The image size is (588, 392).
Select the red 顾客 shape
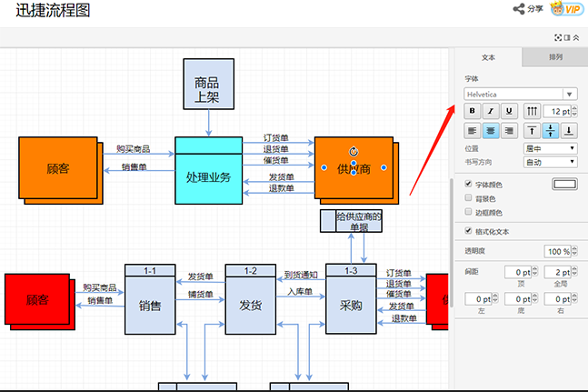click(x=37, y=299)
